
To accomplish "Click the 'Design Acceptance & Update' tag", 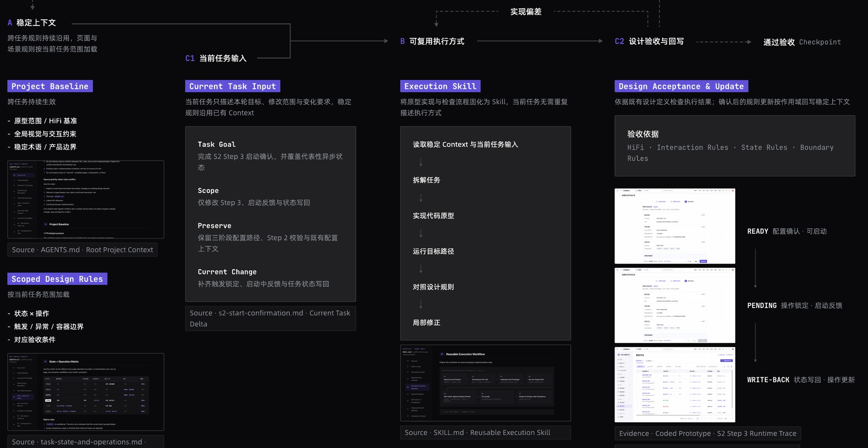I will click(x=681, y=86).
